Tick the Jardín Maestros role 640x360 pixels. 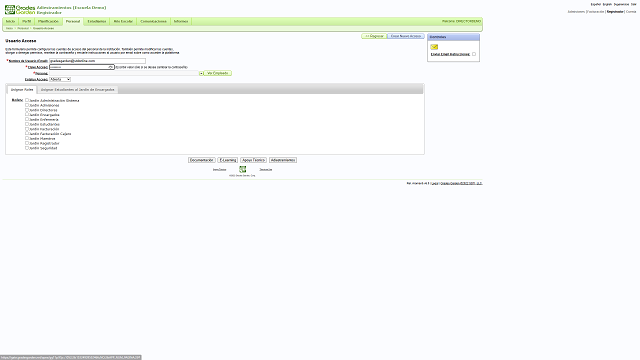click(x=27, y=138)
